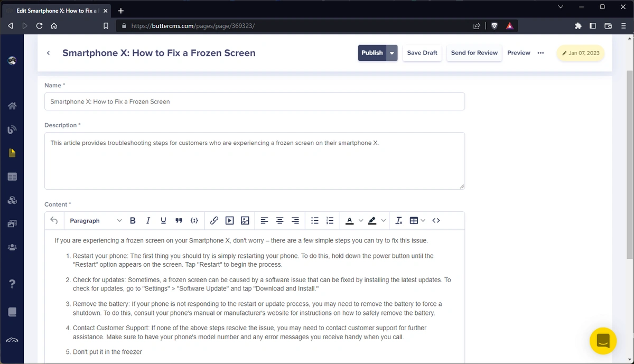634x364 pixels.
Task: Insert a table
Action: (414, 221)
